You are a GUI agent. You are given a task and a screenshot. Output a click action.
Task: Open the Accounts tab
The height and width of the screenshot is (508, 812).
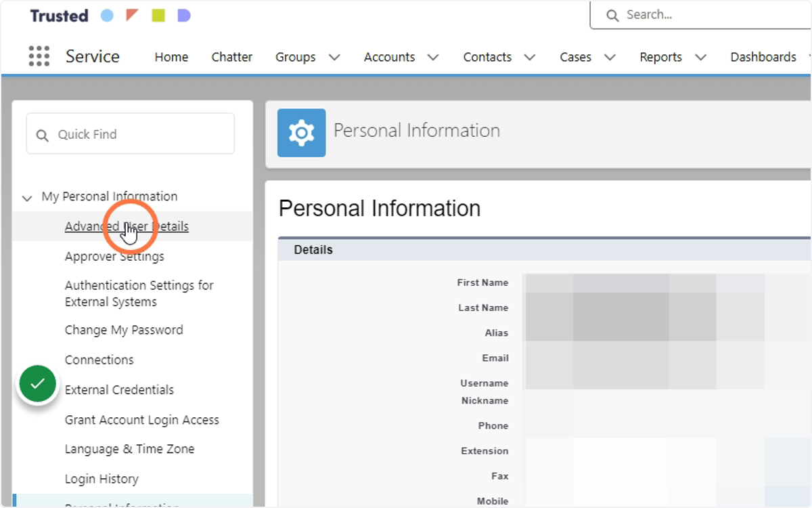point(389,57)
